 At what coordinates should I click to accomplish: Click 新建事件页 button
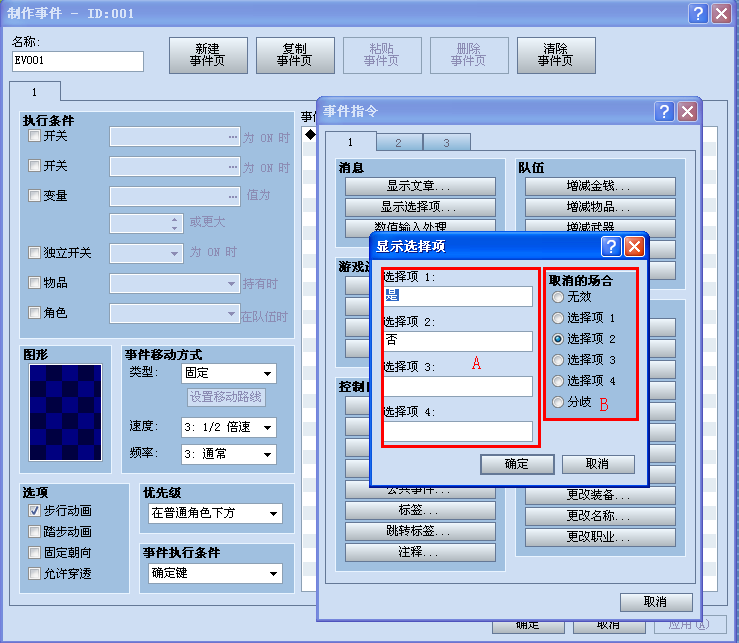coord(208,55)
